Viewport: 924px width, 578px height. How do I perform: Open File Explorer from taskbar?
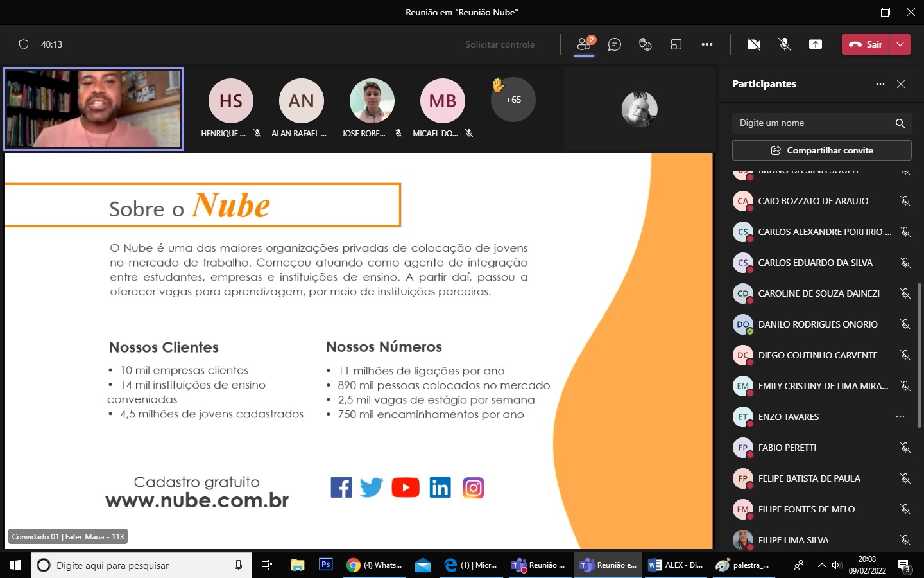pos(297,565)
